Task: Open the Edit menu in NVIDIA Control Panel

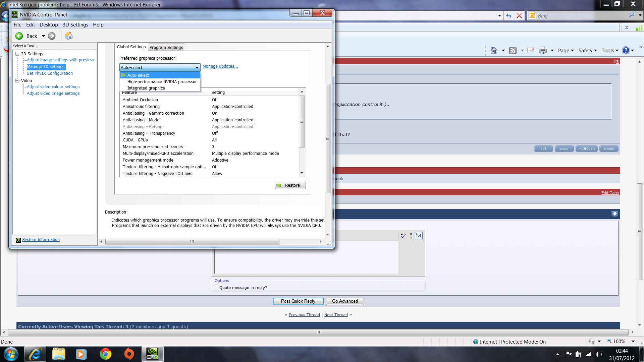Action: 31,25
